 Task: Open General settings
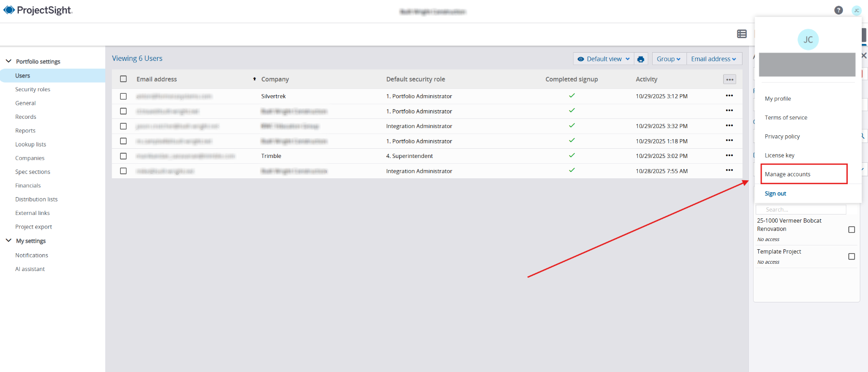[x=26, y=103]
